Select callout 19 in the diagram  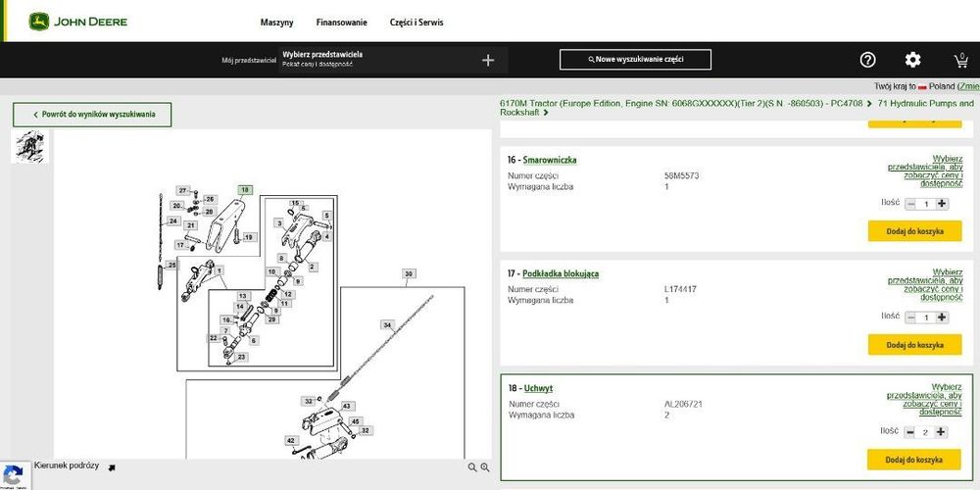(x=249, y=237)
